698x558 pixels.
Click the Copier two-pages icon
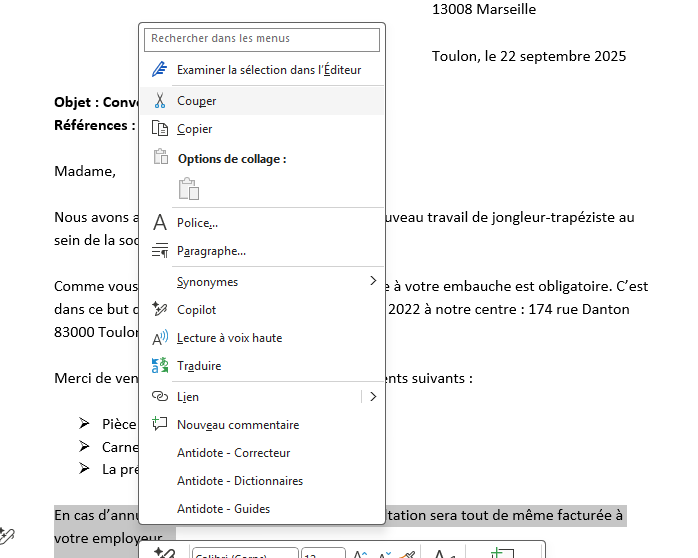point(159,129)
